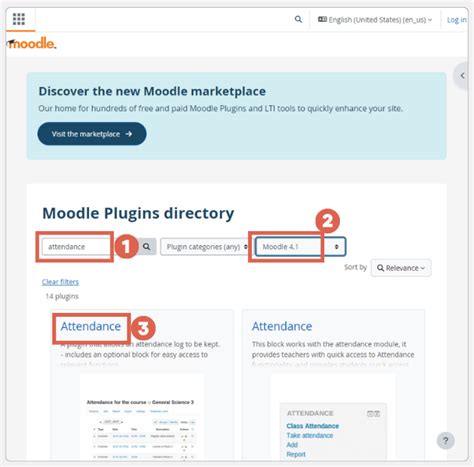Open the Attendance block screenshot thumbnail

333,418
